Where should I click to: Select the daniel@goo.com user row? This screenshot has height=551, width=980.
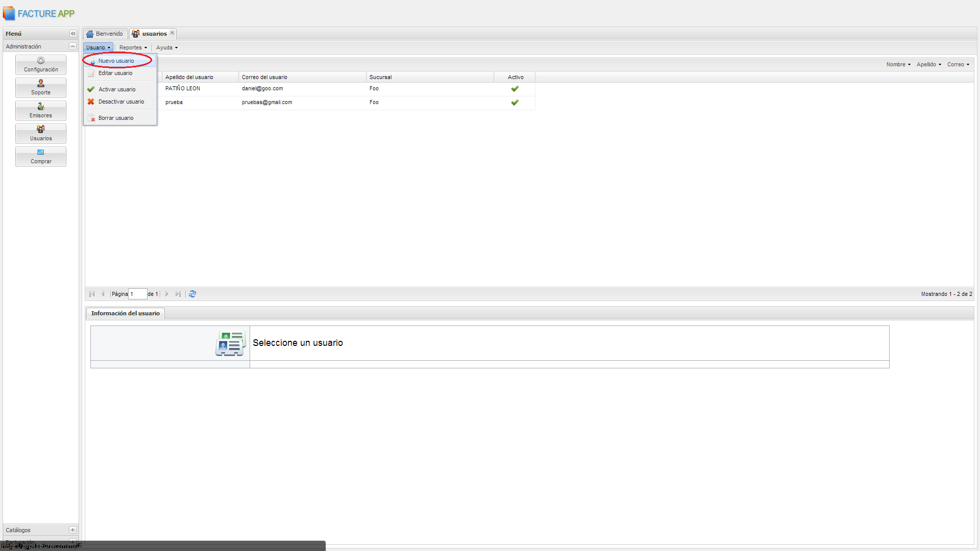coord(262,89)
